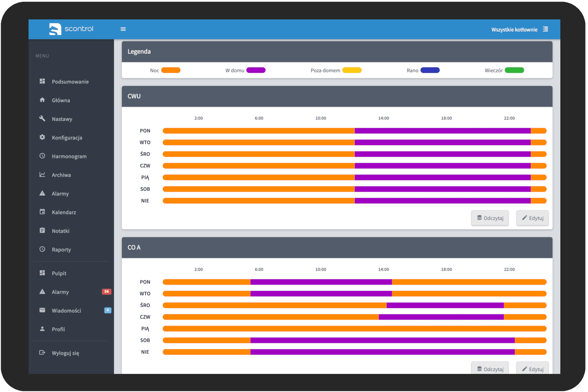Screen dimensions: 588x392
Task: Click the Kalendarz calendar icon
Action: pos(42,212)
